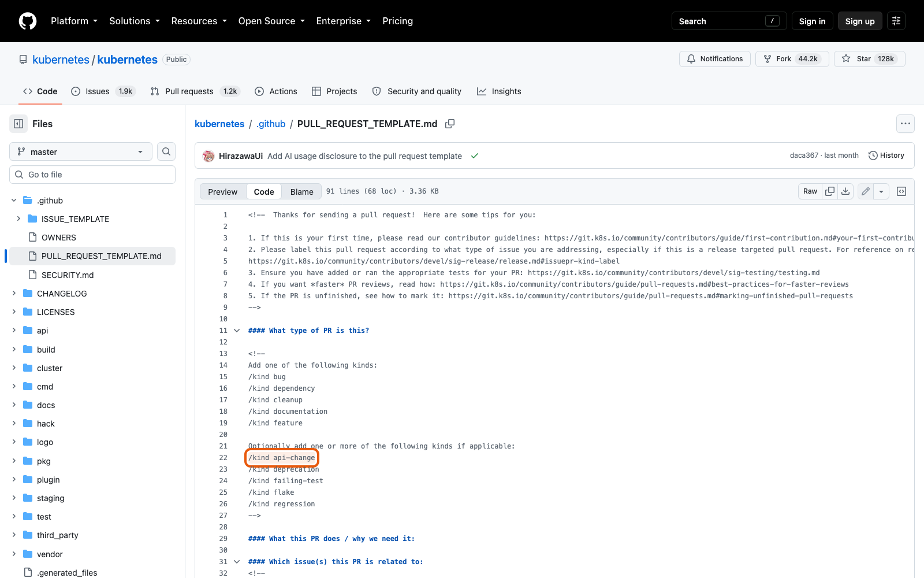Viewport: 924px width, 578px height.
Task: Open HirazawaUi's avatar
Action: click(208, 156)
